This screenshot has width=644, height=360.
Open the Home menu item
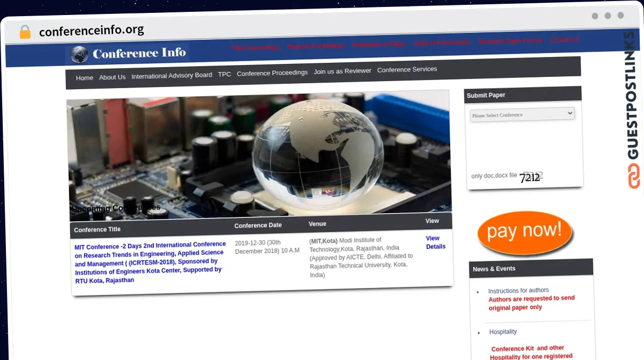(84, 78)
